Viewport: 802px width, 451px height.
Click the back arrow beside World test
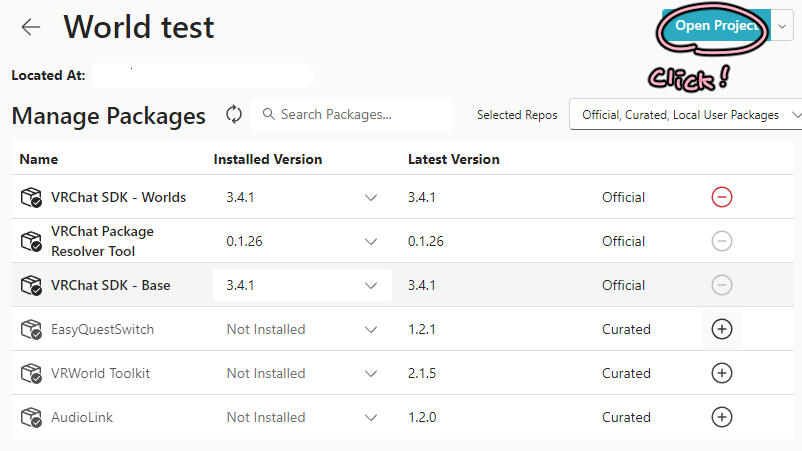[31, 27]
